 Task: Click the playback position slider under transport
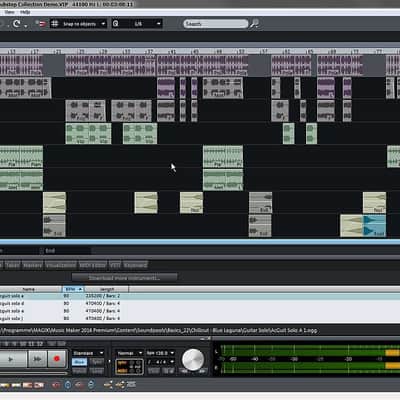33,373
